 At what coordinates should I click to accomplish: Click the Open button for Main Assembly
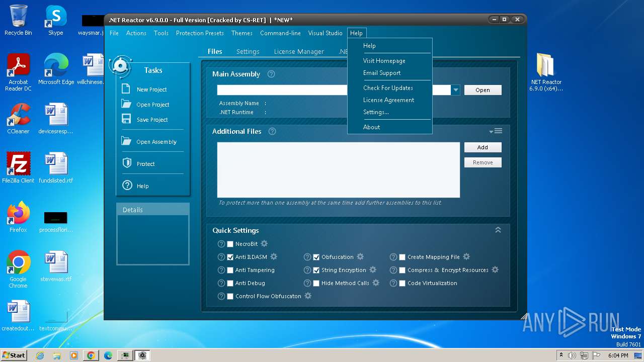point(482,90)
